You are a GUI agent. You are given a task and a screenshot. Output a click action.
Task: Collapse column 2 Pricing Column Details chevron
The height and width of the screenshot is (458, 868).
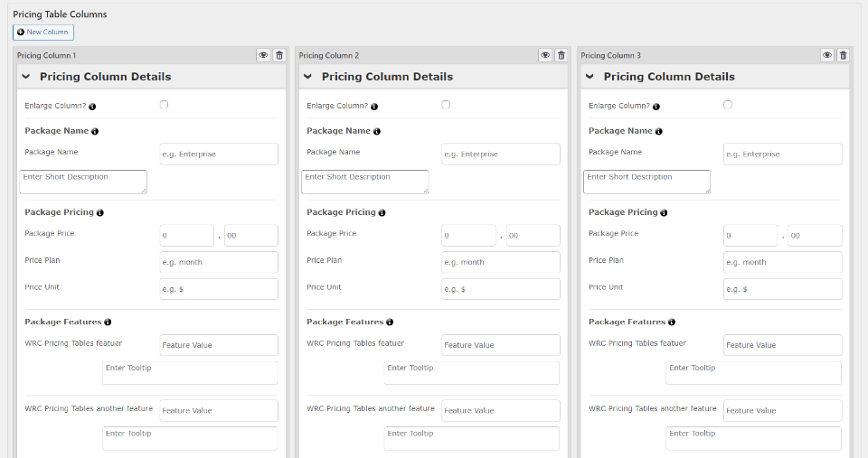pyautogui.click(x=308, y=77)
